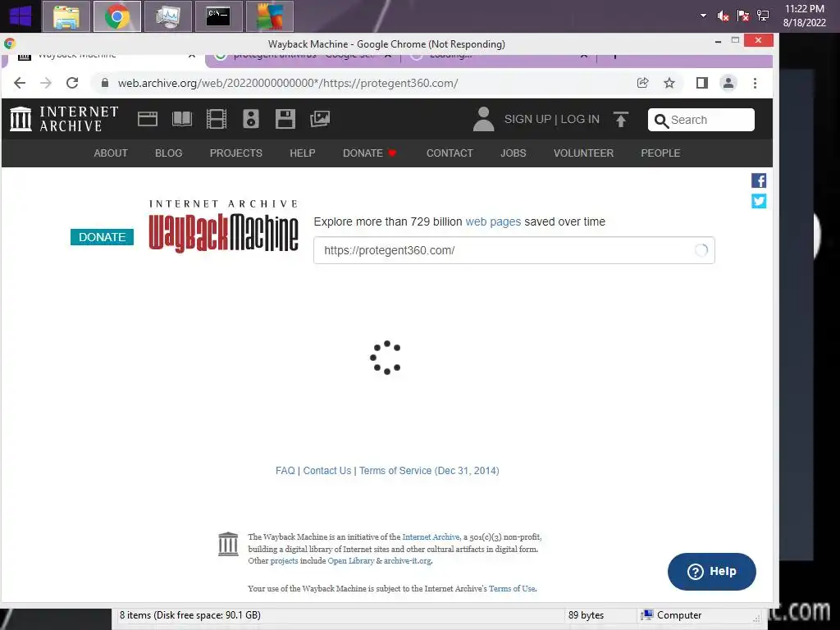The height and width of the screenshot is (630, 840).
Task: Bookmark this page with the star icon
Action: pyautogui.click(x=669, y=83)
